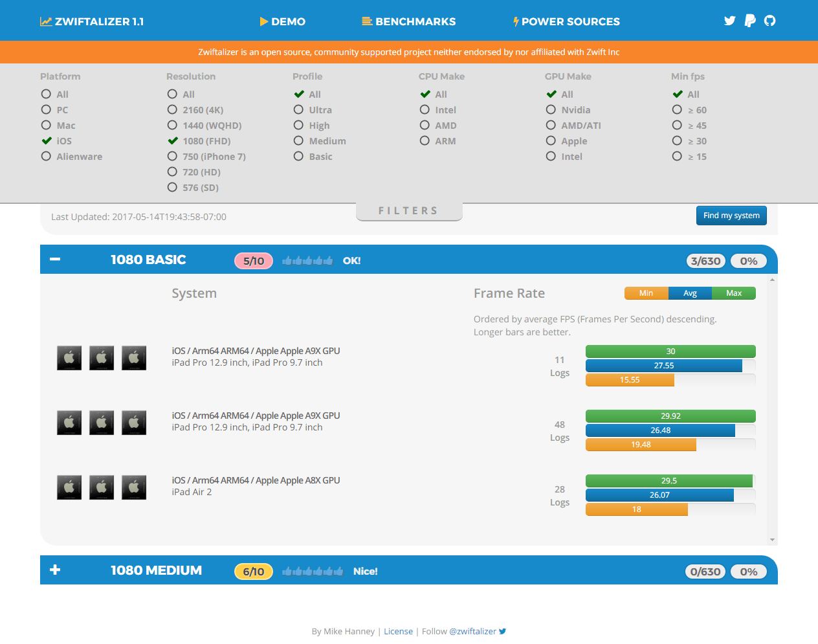Select Basic profile option
818x644 pixels.
coord(313,157)
